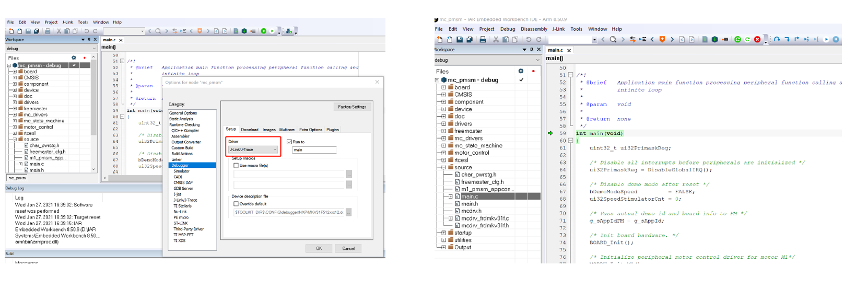Expand the startup folder in right tree
The width and height of the screenshot is (868, 300).
[x=443, y=233]
